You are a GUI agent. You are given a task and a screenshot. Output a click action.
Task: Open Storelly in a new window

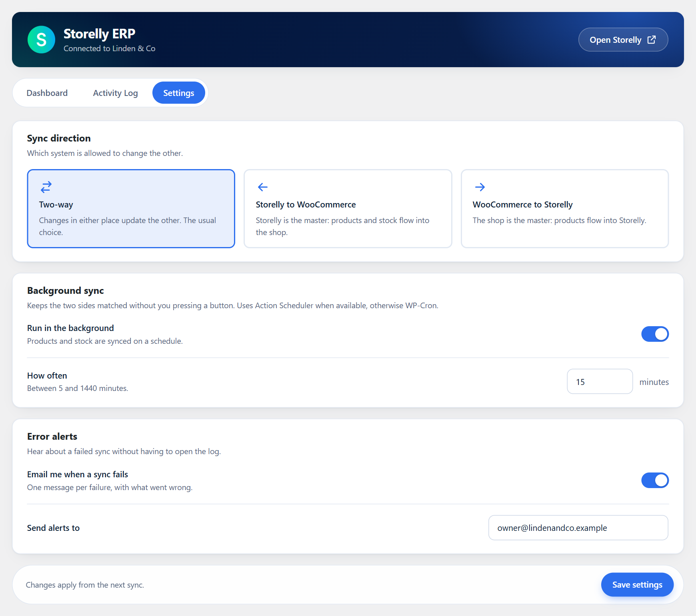click(x=623, y=40)
